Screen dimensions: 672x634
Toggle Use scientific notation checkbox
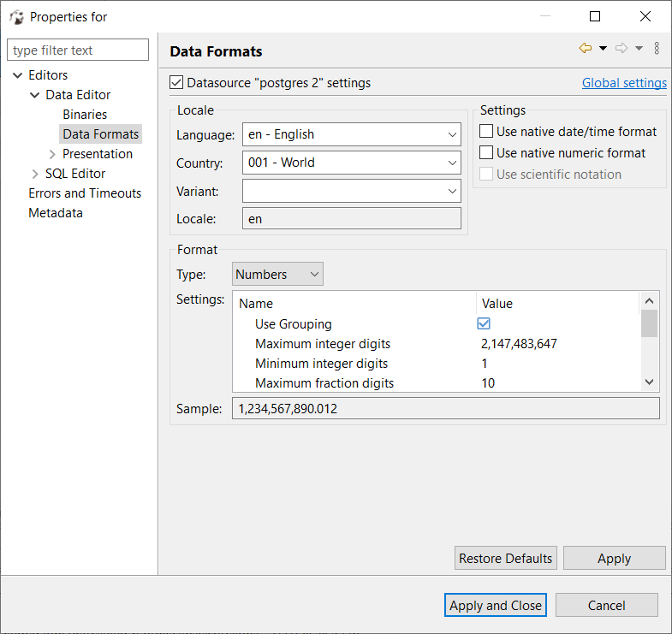coord(485,174)
